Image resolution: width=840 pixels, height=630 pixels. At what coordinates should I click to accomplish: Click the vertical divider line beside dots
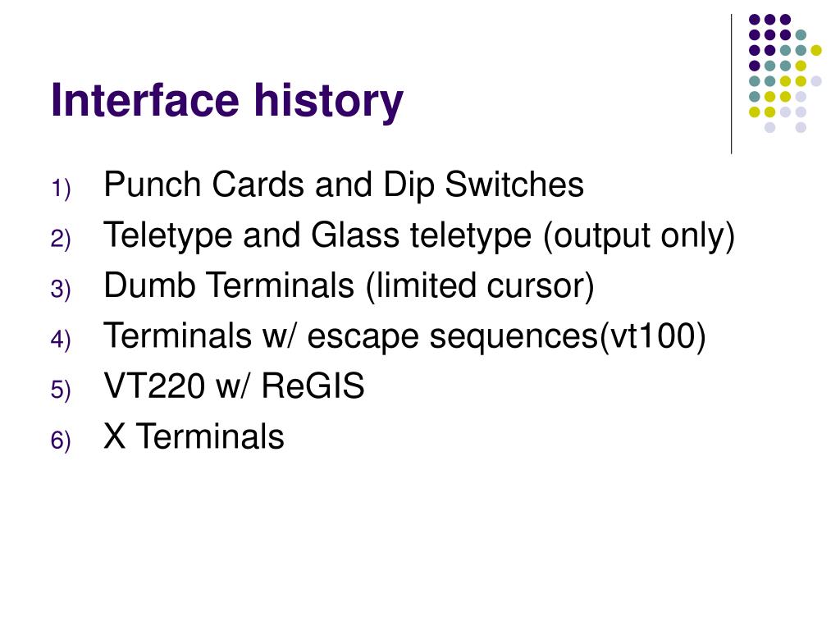(x=731, y=84)
